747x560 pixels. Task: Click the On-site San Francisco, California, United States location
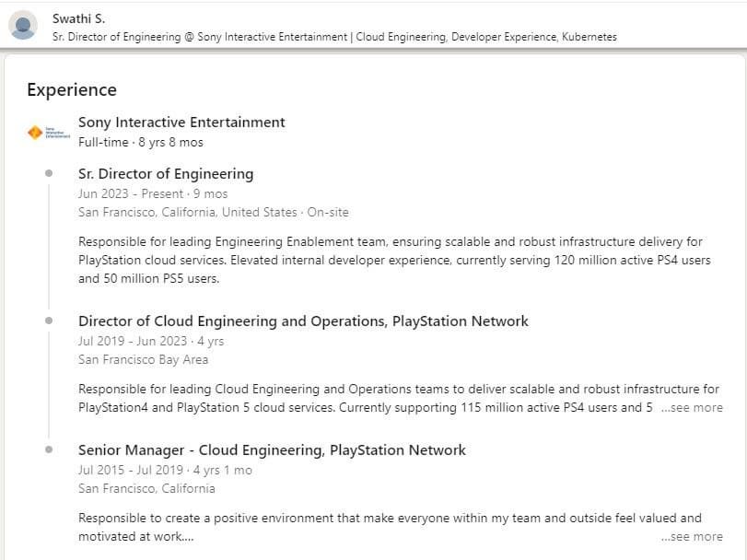point(213,212)
